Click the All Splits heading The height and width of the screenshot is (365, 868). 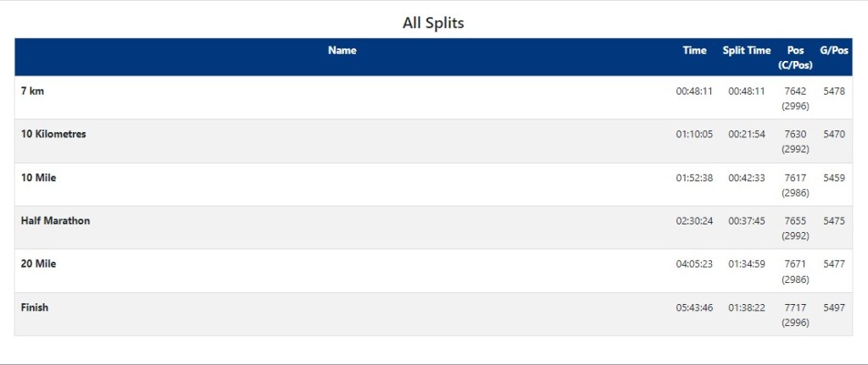[433, 23]
